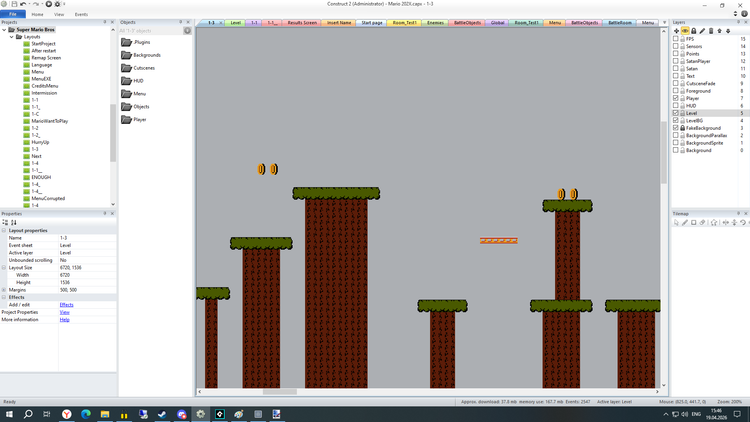Click the layout horizontal scrollbar thumb
The image size is (750, 422).
(280, 391)
